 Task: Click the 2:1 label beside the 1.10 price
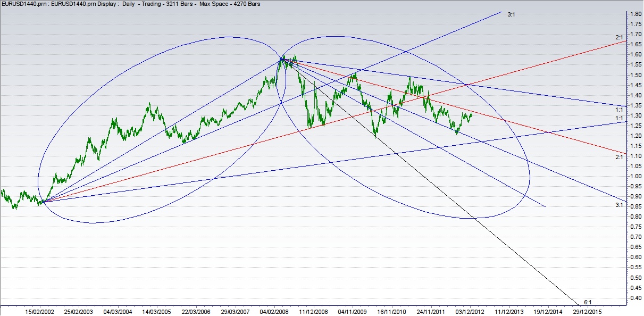619,157
